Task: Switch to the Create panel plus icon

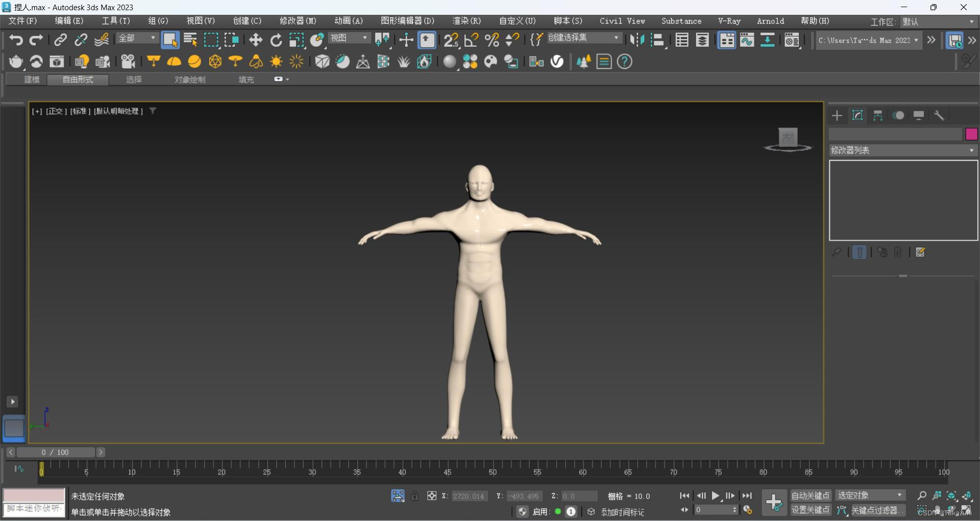Action: [x=837, y=116]
